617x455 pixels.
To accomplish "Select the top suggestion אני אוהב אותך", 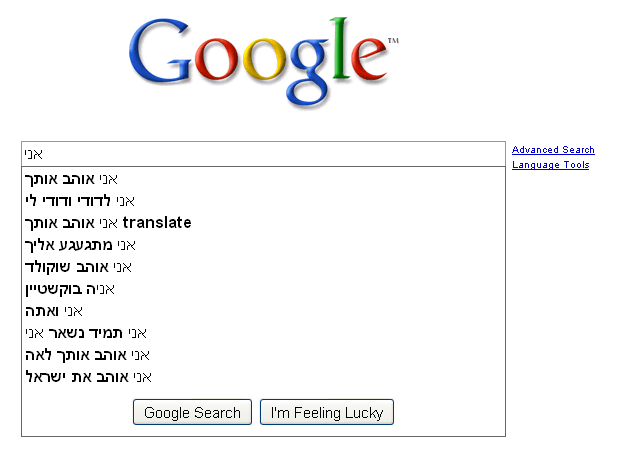I will click(x=71, y=179).
